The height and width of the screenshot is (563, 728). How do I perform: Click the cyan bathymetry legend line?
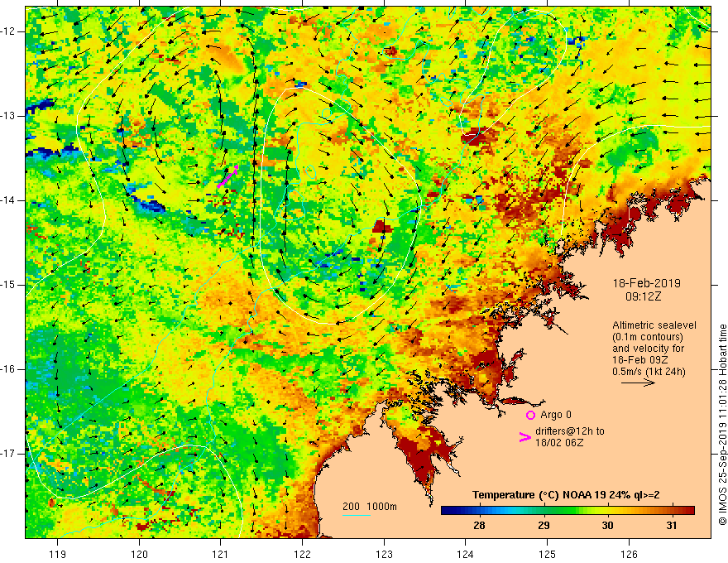pyautogui.click(x=357, y=515)
